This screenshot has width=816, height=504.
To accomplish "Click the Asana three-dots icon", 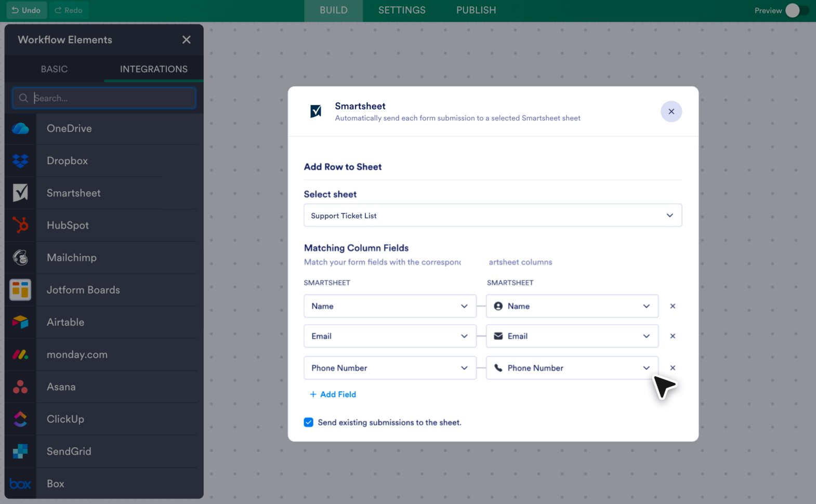I will 20,387.
